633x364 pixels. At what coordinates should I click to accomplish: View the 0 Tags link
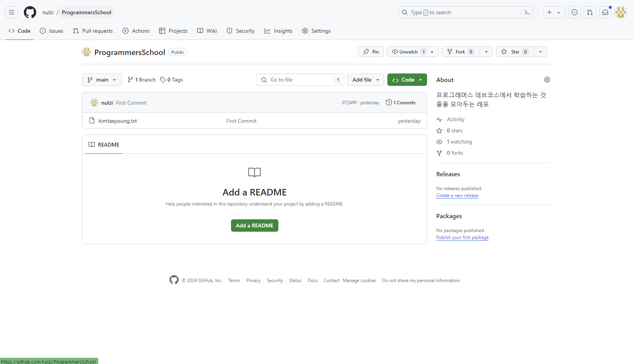(x=171, y=80)
